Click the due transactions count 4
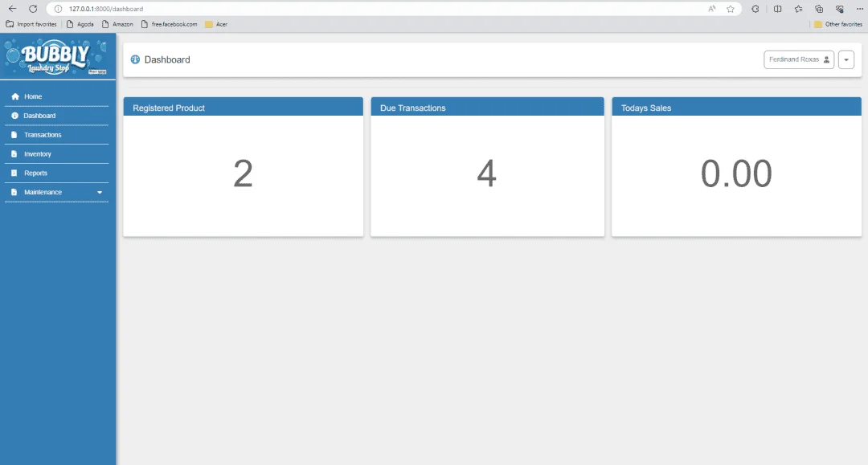868x465 pixels. click(x=486, y=173)
